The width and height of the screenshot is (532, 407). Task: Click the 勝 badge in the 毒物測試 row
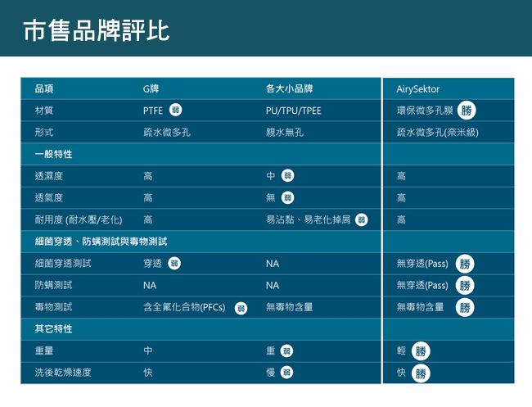[x=465, y=308]
